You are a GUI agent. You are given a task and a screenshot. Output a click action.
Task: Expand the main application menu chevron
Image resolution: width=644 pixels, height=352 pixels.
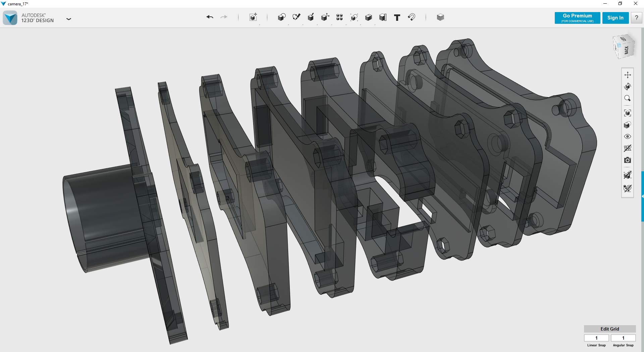point(69,19)
